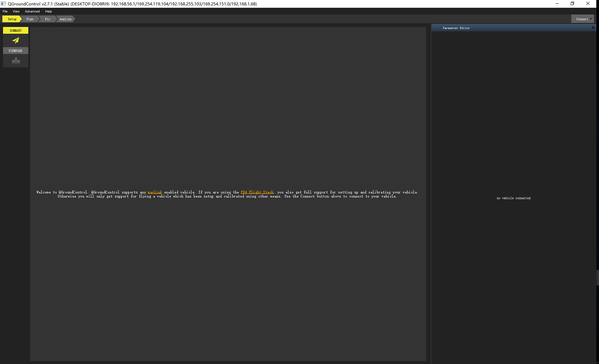599x364 pixels.
Task: Select the FIRMWARE setup button
Action: [x=16, y=51]
